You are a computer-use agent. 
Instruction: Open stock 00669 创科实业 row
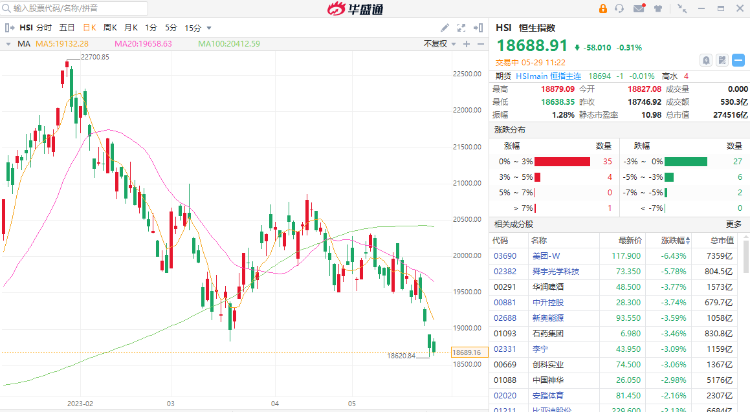tap(615, 365)
